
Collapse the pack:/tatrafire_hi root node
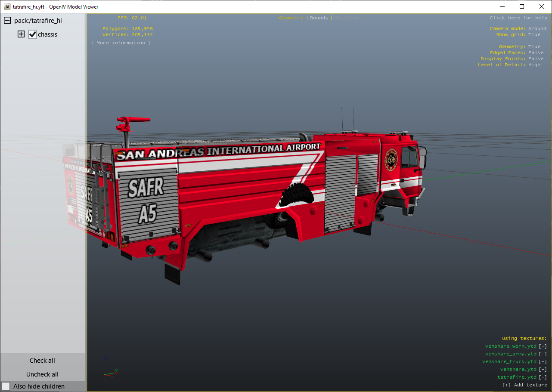[x=7, y=20]
